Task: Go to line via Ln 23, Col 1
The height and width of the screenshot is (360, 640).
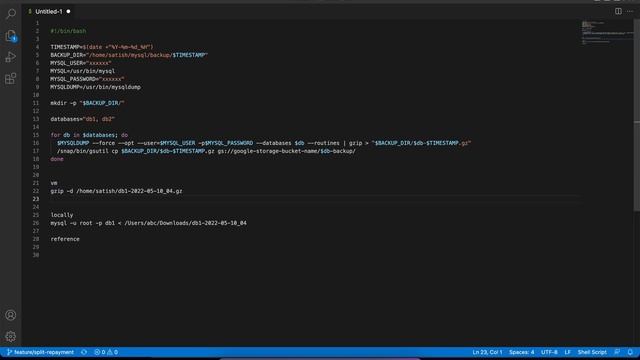Action: point(487,352)
